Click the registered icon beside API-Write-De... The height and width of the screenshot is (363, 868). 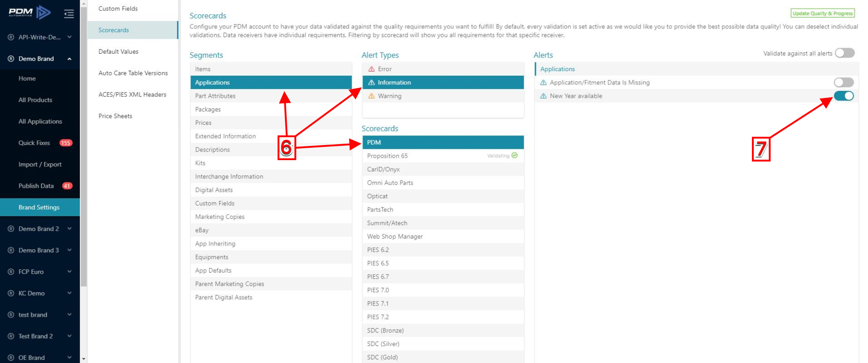(11, 37)
